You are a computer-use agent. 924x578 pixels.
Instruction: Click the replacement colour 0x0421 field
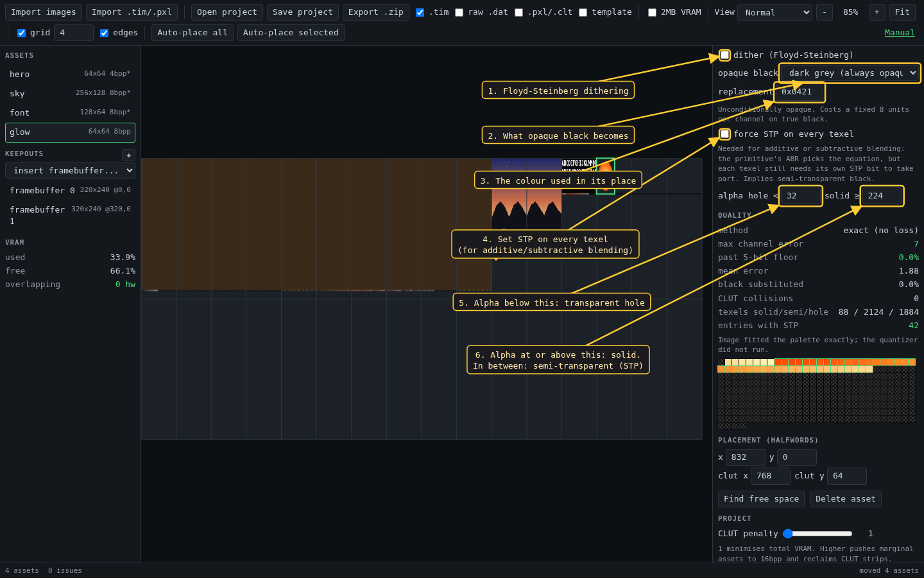pos(800,92)
